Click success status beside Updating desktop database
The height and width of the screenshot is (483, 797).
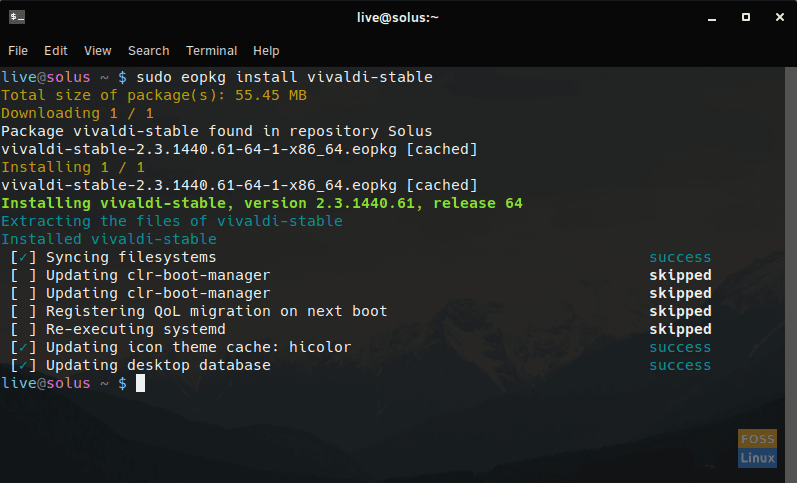tap(680, 366)
